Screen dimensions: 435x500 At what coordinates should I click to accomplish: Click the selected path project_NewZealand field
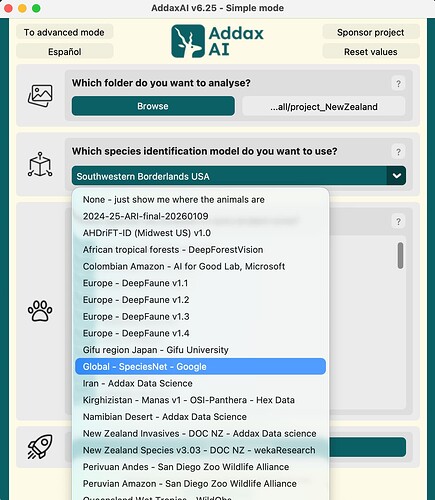click(x=324, y=107)
